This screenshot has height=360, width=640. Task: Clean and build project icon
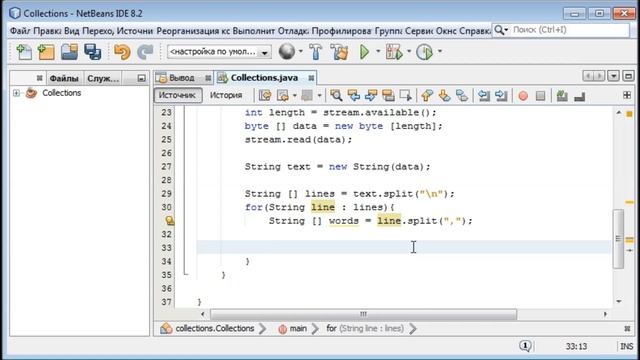point(339,52)
